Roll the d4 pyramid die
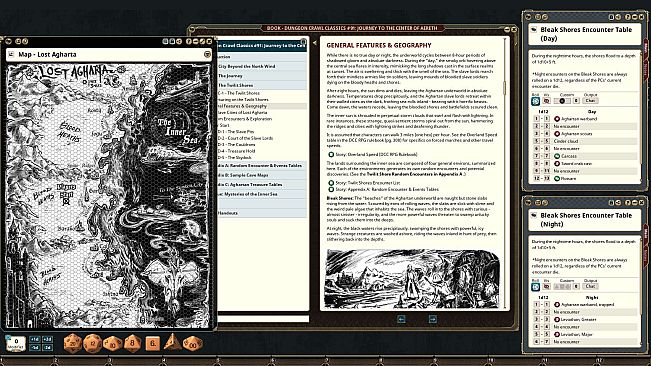This screenshot has height=366, width=651. pos(172,343)
